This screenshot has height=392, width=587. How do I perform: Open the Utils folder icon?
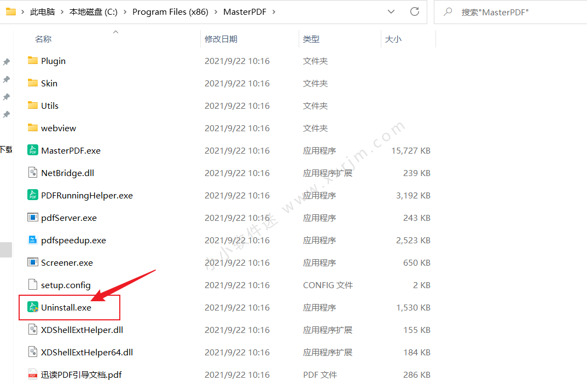coord(33,106)
